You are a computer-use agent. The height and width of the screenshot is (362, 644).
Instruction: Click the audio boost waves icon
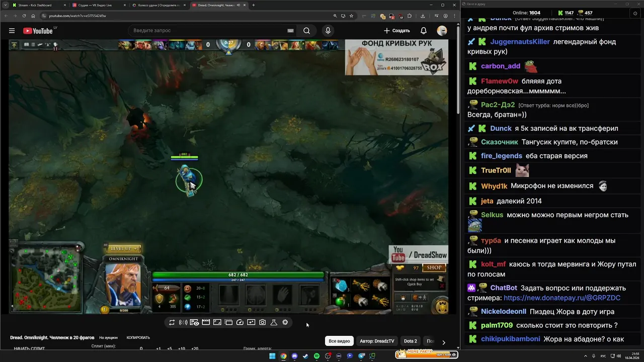click(x=183, y=322)
